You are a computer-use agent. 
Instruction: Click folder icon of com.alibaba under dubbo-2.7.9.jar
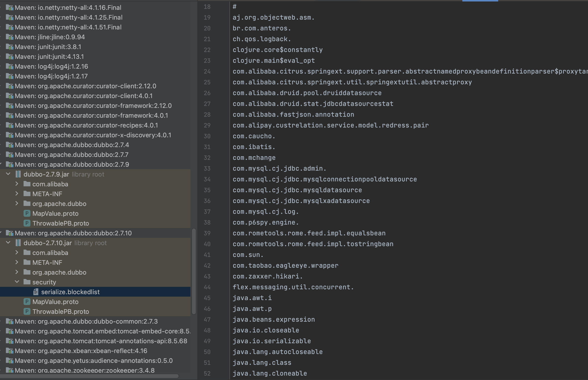coord(27,184)
